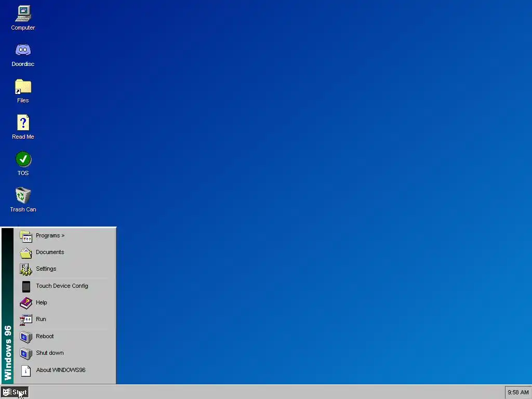Close the menu with the Start button
The image size is (532, 399).
[15, 393]
